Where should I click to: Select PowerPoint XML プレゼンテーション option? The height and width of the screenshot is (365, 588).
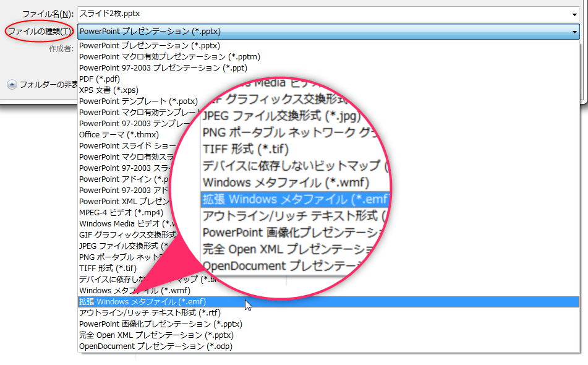[124, 202]
